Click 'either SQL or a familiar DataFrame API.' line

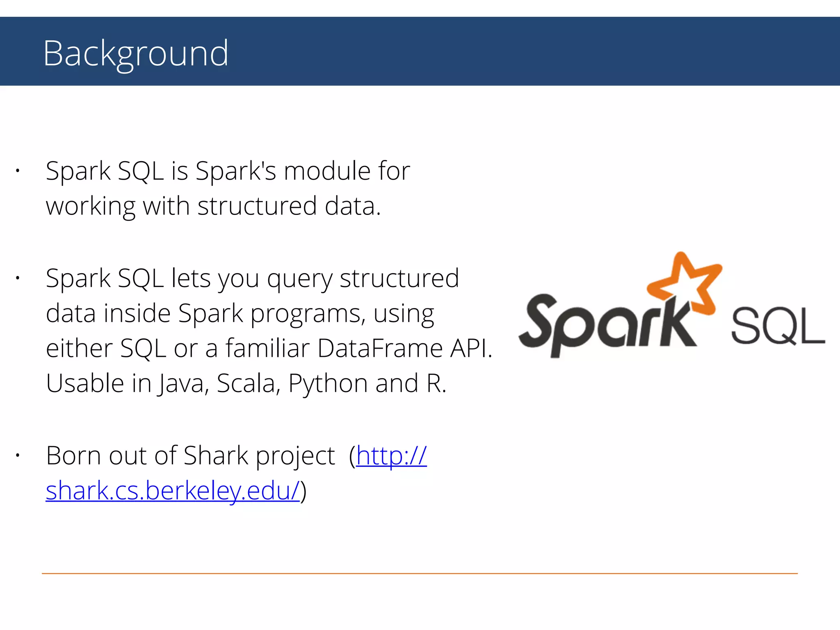click(269, 349)
